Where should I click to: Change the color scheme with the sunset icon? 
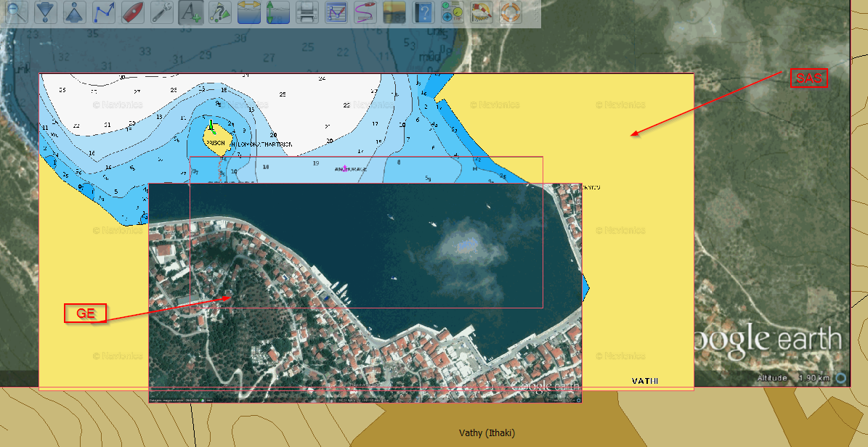tap(394, 12)
